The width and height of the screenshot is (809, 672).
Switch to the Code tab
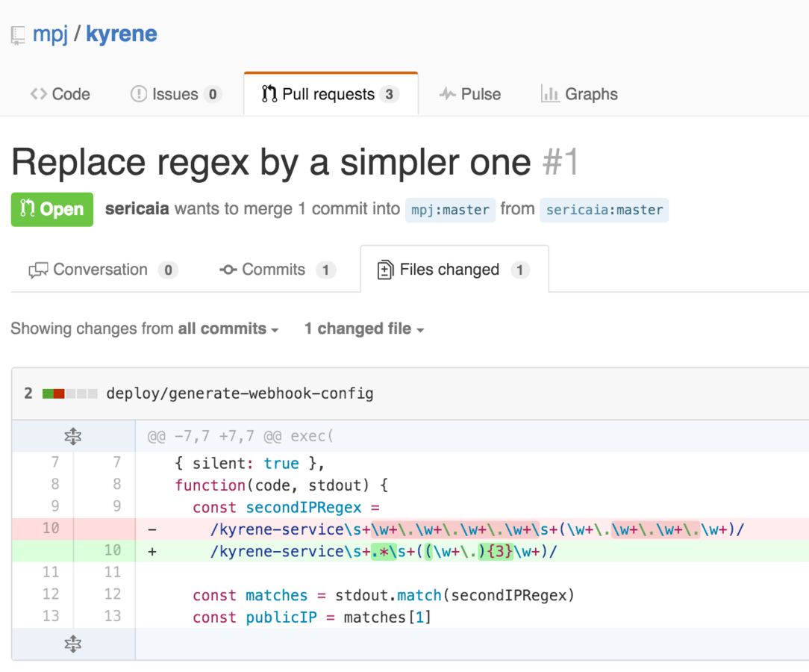[60, 94]
